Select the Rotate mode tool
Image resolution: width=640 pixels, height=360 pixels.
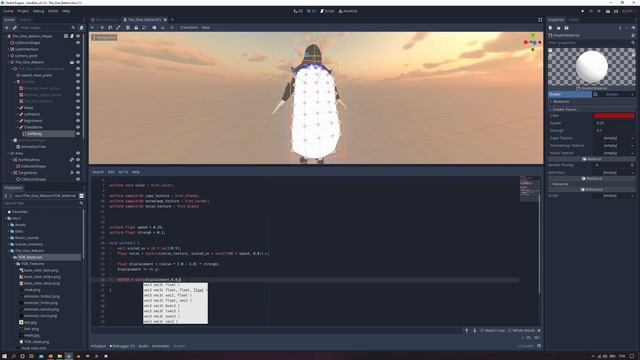point(110,28)
